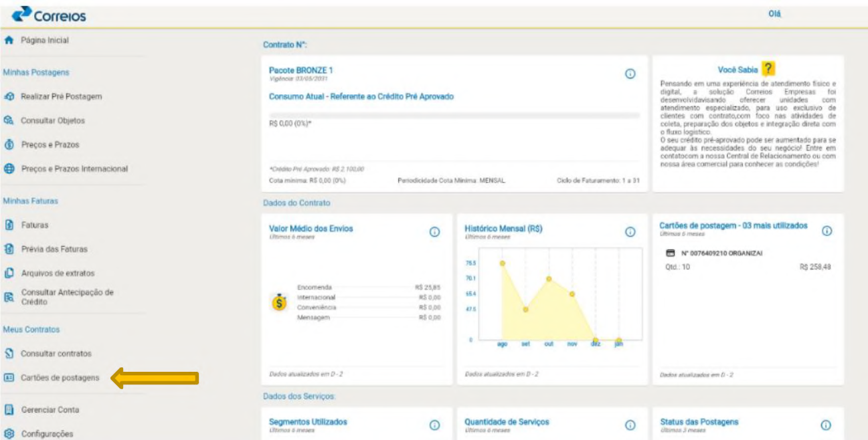Click the Preços e Prazos Internacional globe icon
The image size is (868, 440).
tap(9, 169)
